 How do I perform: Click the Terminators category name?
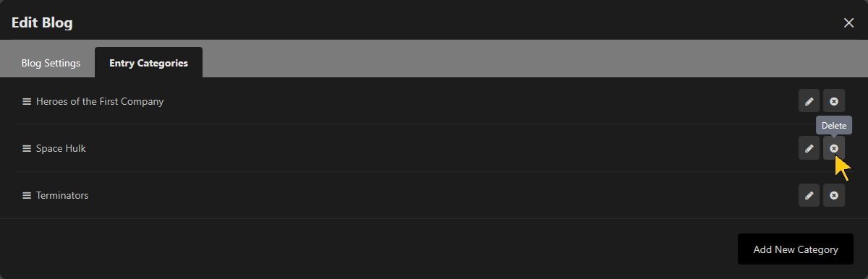(x=62, y=195)
